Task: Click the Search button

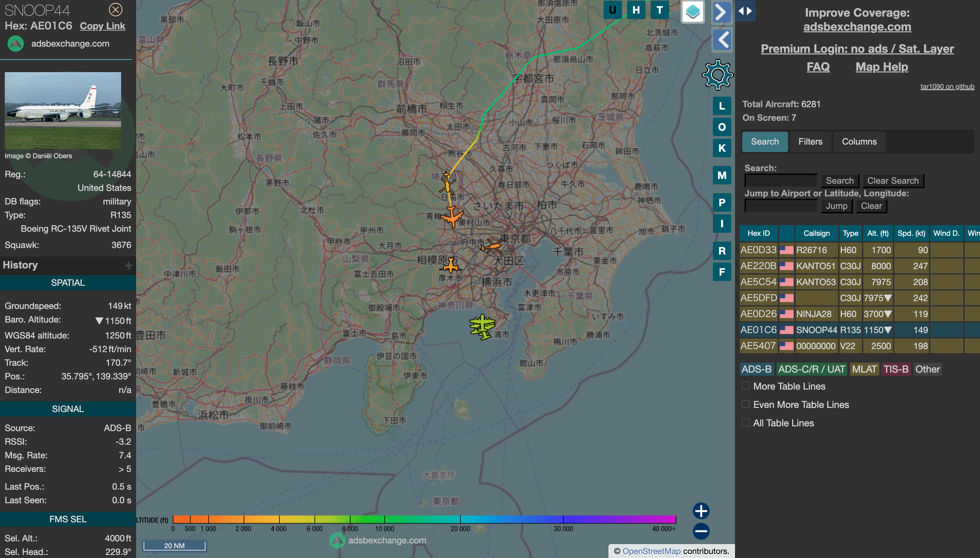Action: pos(839,181)
